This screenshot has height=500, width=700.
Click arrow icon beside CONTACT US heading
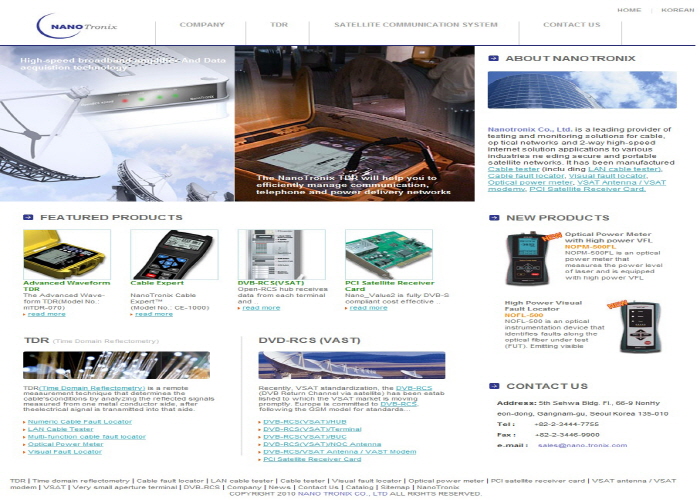point(494,386)
